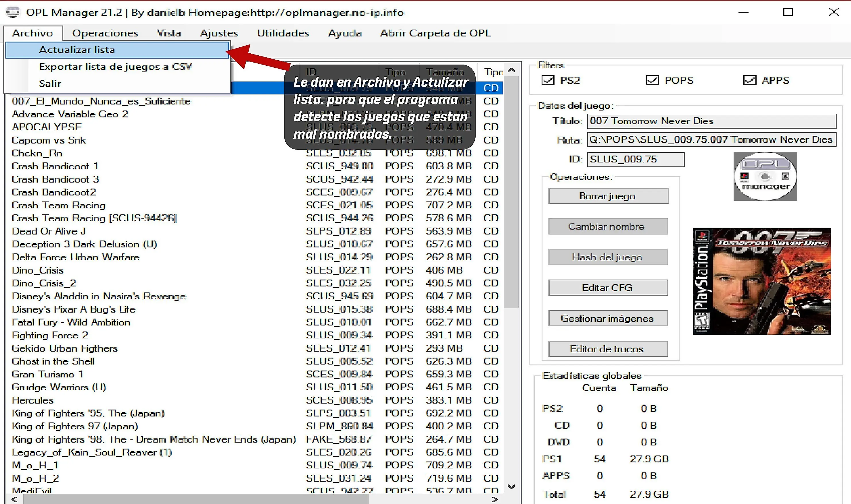Click the Tipo column header at right

tap(493, 72)
